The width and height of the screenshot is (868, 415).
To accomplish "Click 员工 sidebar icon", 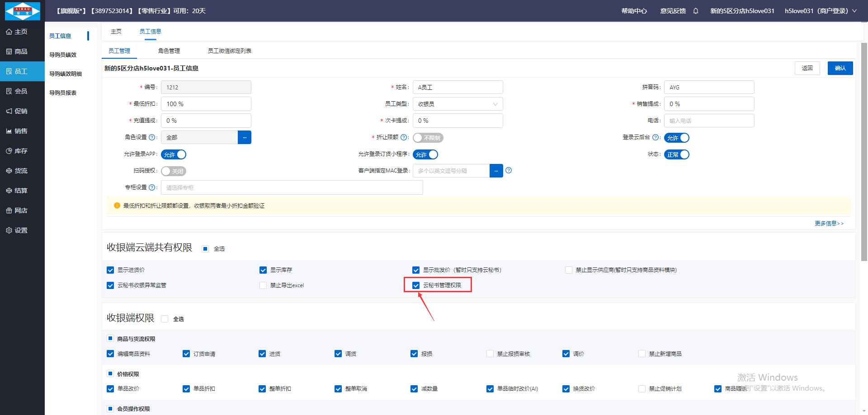I will pos(9,71).
